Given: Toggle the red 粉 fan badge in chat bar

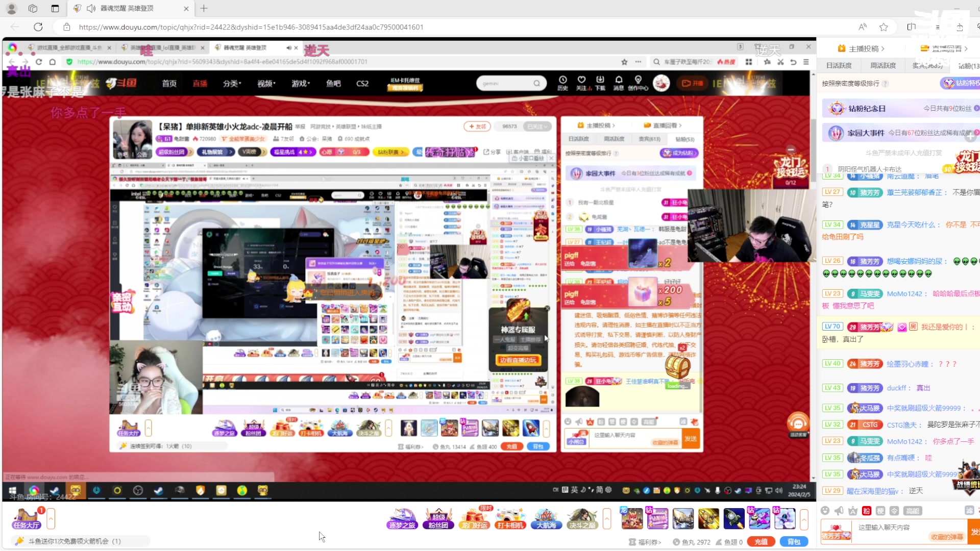Looking at the screenshot, I should (866, 511).
